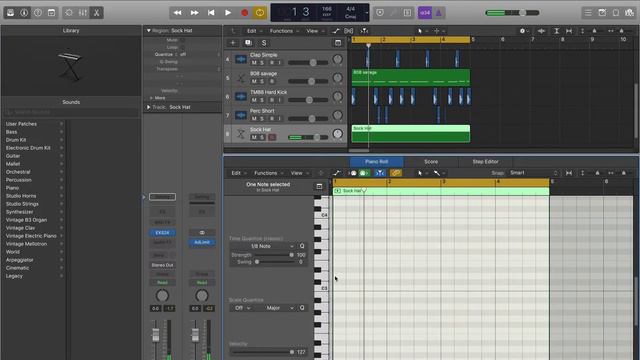Image resolution: width=640 pixels, height=360 pixels.
Task: Disable record on Sock Hat track
Action: [272, 138]
